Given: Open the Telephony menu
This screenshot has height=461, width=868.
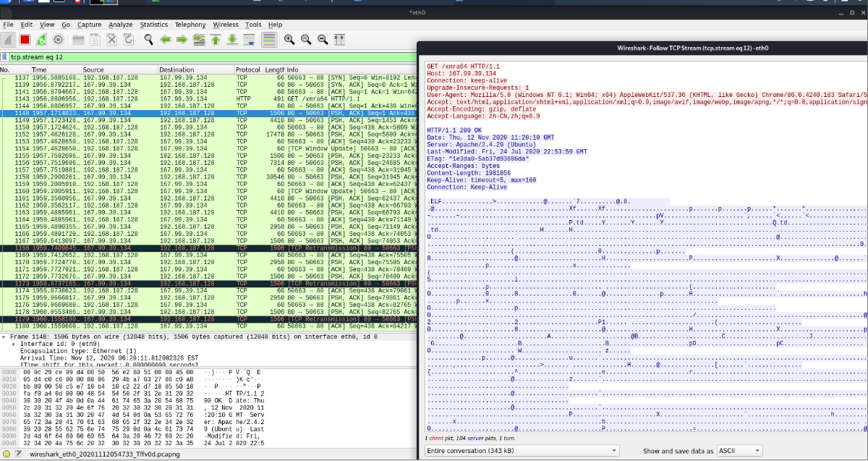Looking at the screenshot, I should [x=190, y=25].
